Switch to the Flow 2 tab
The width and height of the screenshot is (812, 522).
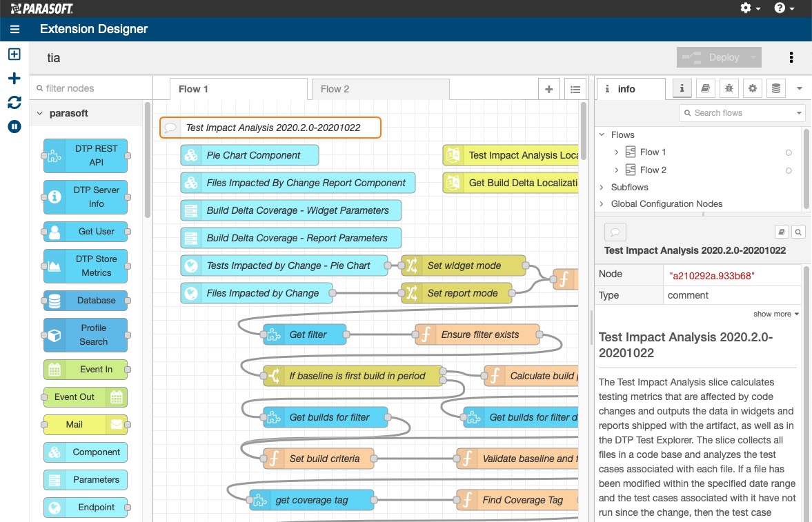[x=381, y=89]
